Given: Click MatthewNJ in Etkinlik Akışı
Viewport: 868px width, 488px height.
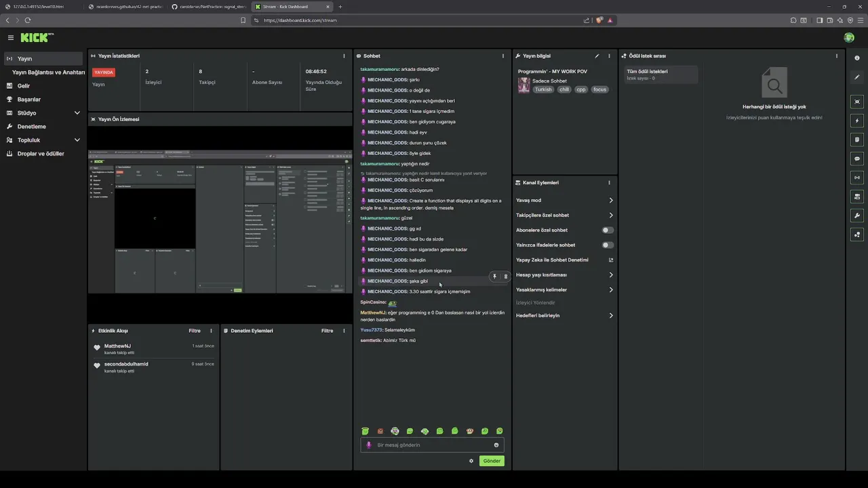Looking at the screenshot, I should [117, 346].
